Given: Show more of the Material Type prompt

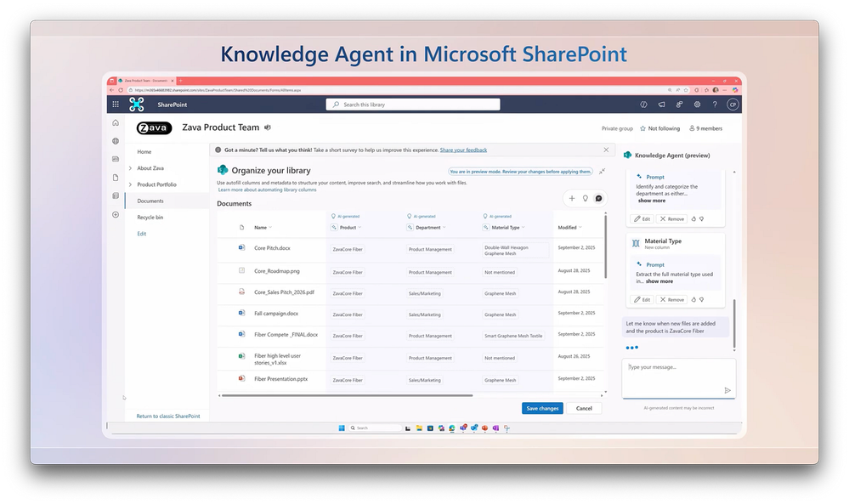Looking at the screenshot, I should (x=659, y=281).
